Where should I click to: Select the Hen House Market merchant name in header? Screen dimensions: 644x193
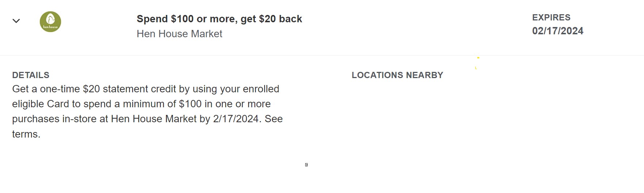click(x=179, y=34)
